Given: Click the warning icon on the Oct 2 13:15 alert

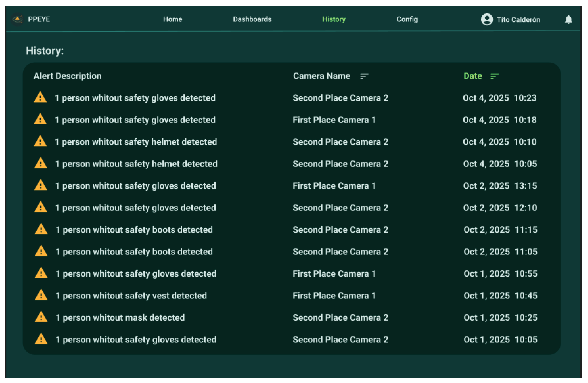Looking at the screenshot, I should 40,186.
